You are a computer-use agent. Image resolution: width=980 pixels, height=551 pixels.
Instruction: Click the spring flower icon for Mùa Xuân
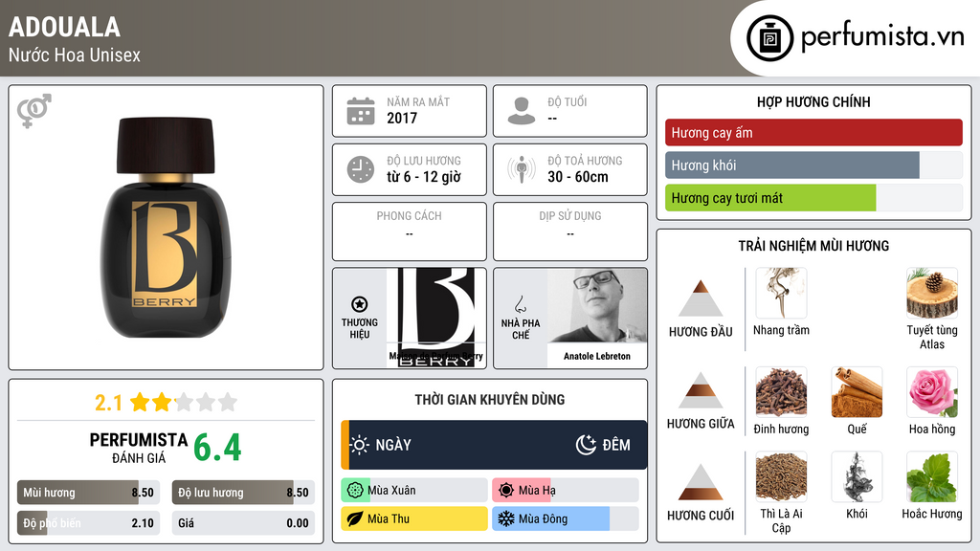click(354, 491)
